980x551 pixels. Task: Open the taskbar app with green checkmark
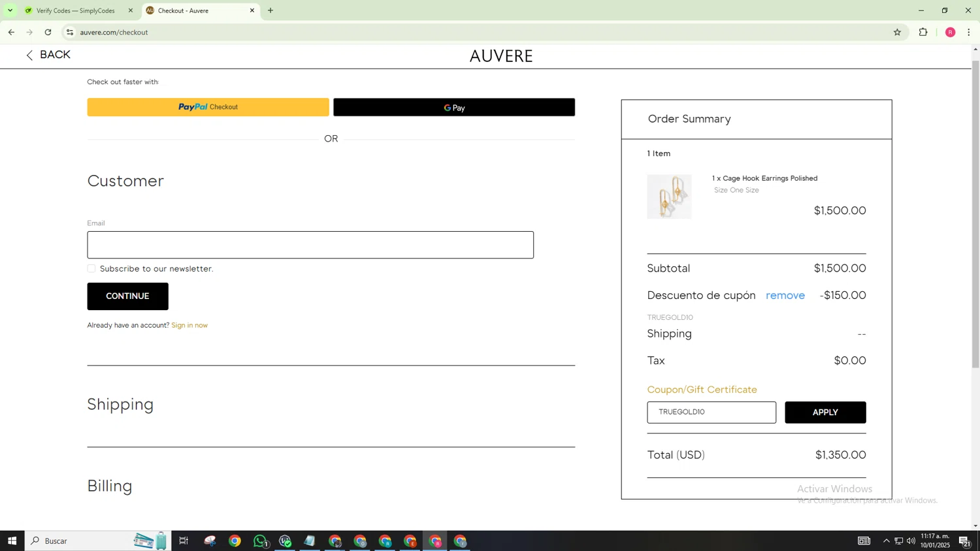point(285,541)
